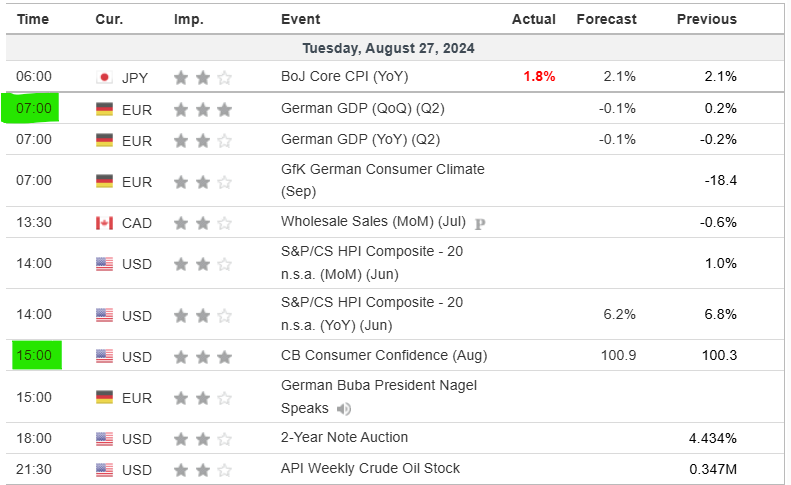Click German flag in Buba Nagel row

(104, 397)
